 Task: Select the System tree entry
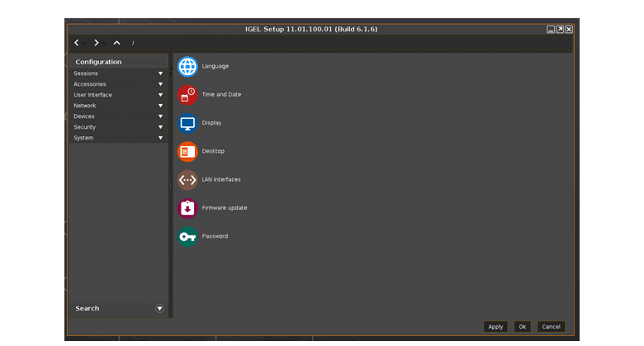(119, 138)
